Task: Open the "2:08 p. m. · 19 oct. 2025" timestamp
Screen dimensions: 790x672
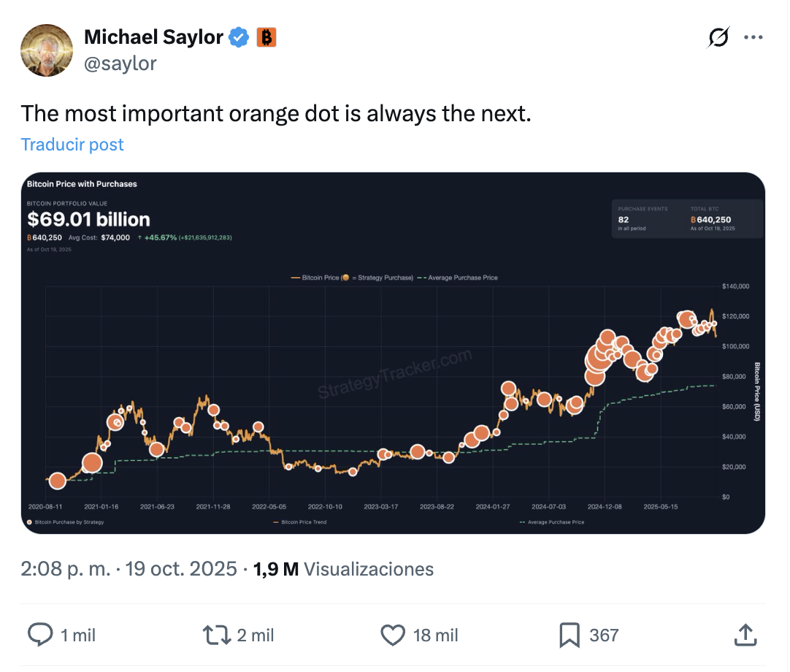Action: pyautogui.click(x=129, y=569)
